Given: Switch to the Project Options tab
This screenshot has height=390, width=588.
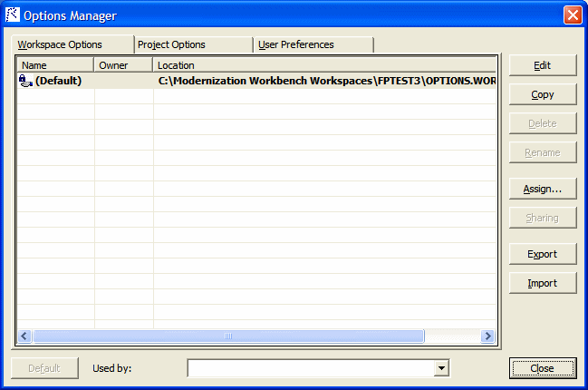Looking at the screenshot, I should [x=192, y=44].
